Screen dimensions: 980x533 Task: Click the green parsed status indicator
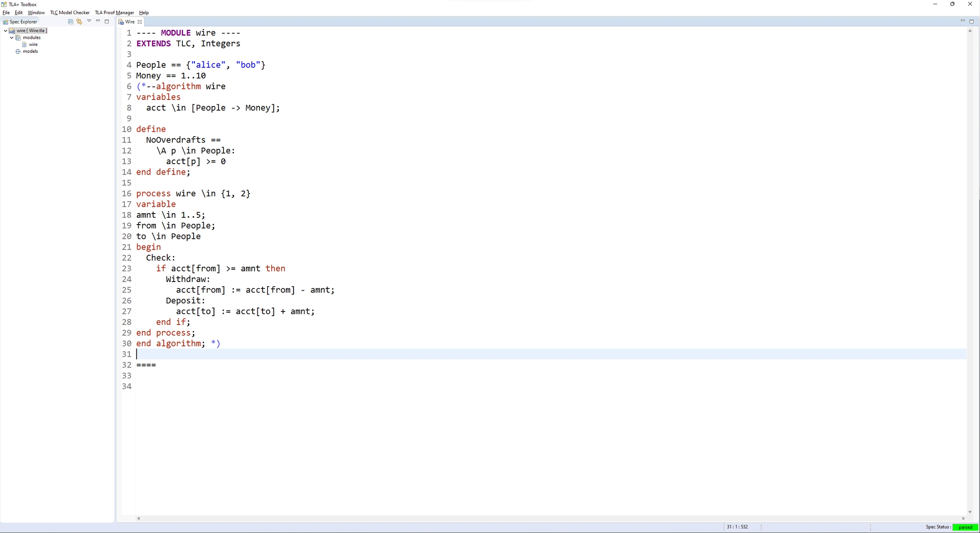[x=966, y=527]
